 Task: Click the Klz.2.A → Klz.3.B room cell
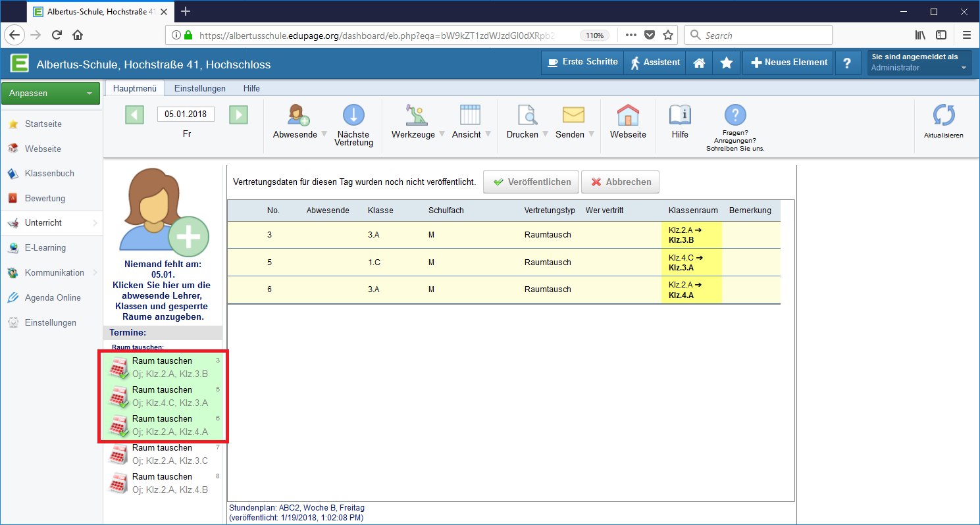click(692, 235)
